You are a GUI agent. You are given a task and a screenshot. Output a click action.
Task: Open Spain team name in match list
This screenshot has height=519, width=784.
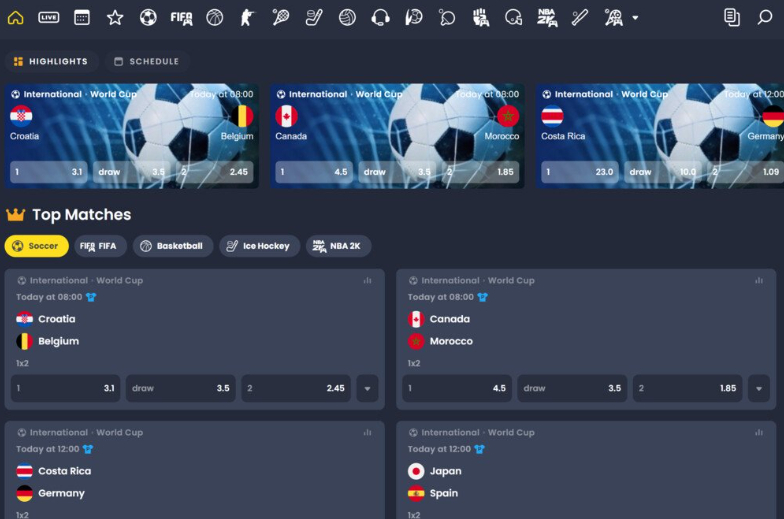click(444, 494)
